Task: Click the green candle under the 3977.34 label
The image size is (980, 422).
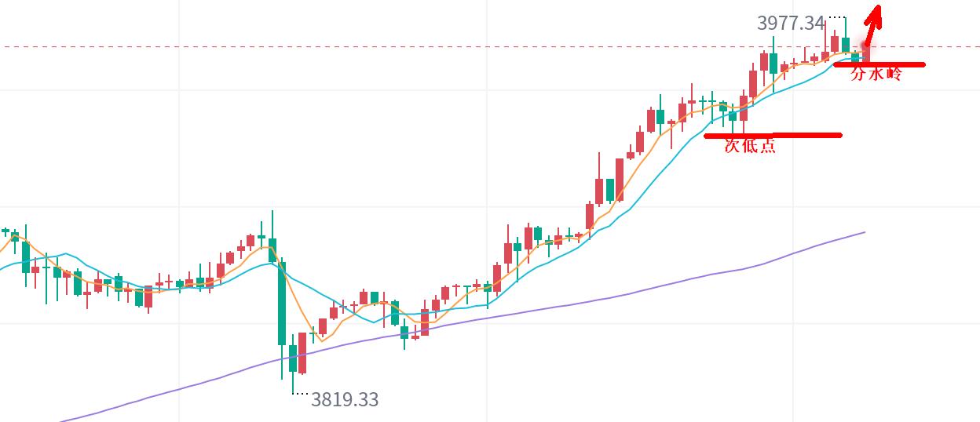Action: click(x=773, y=63)
